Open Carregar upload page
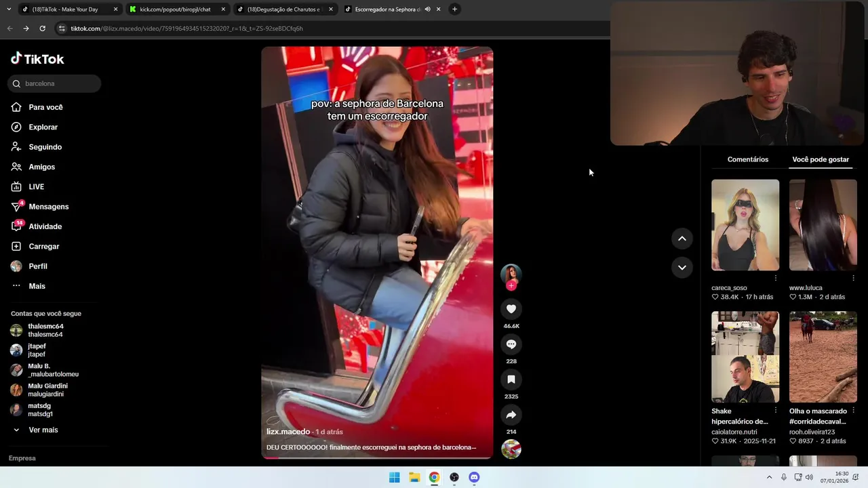The height and width of the screenshot is (488, 868). coord(36,247)
